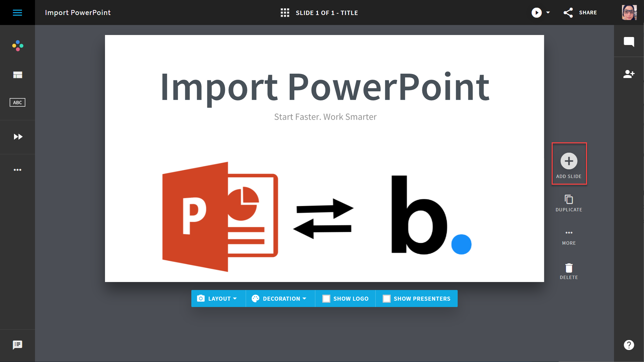Expand the Decoration dropdown menu
Image resolution: width=644 pixels, height=362 pixels.
(x=280, y=298)
